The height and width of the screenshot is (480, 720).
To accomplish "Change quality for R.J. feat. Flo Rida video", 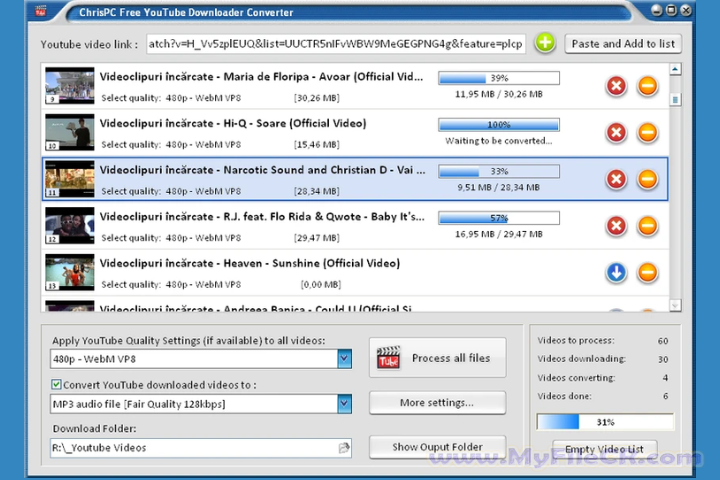I will click(x=203, y=238).
